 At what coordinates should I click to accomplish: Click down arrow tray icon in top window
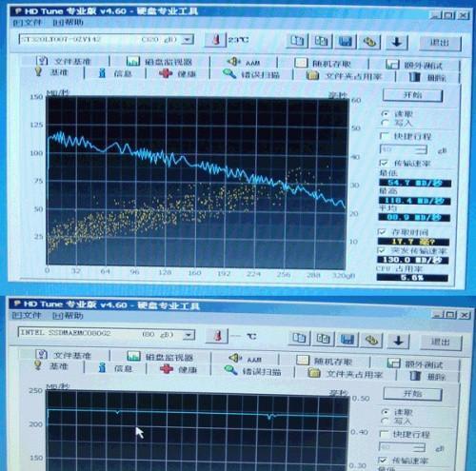tap(397, 42)
